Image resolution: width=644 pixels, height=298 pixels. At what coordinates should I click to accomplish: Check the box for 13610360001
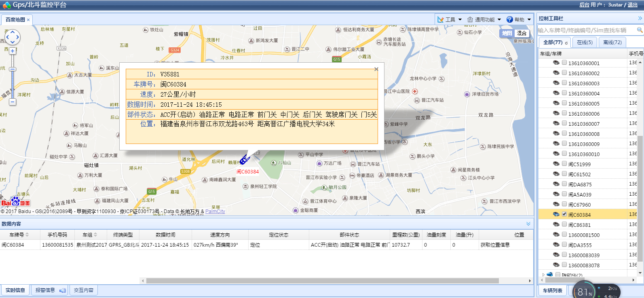(564, 62)
